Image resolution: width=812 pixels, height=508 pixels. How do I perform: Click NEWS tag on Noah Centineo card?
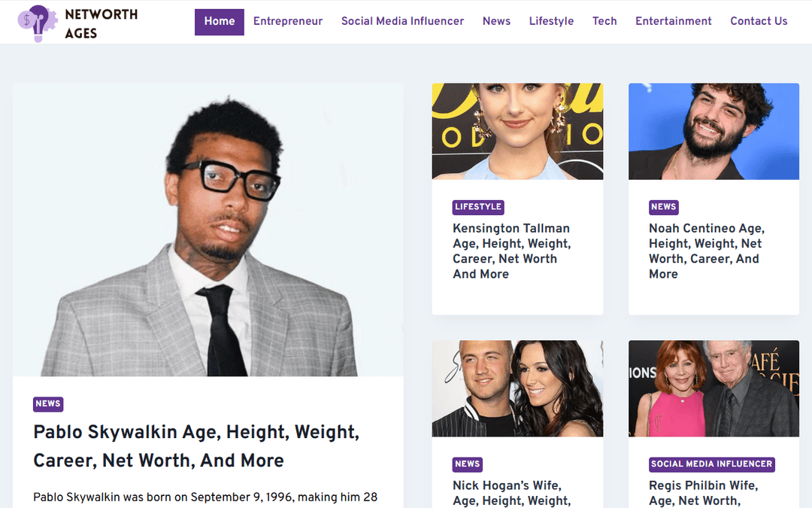663,207
